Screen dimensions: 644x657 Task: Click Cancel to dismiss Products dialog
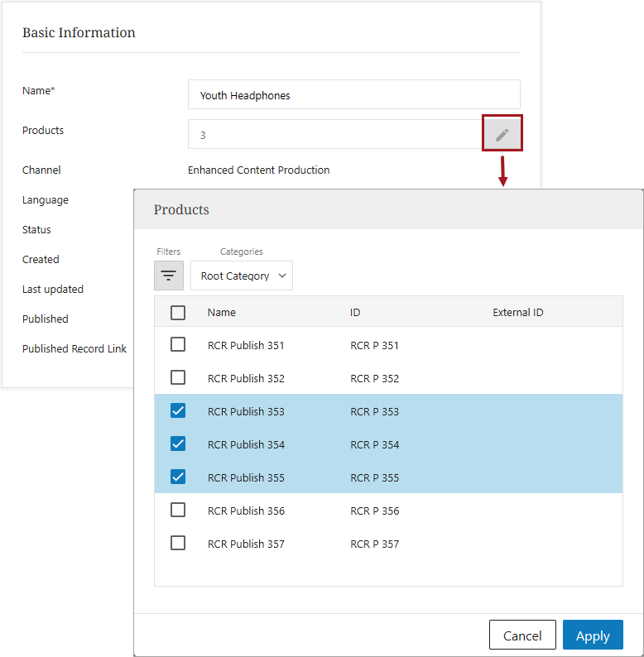pyautogui.click(x=522, y=635)
